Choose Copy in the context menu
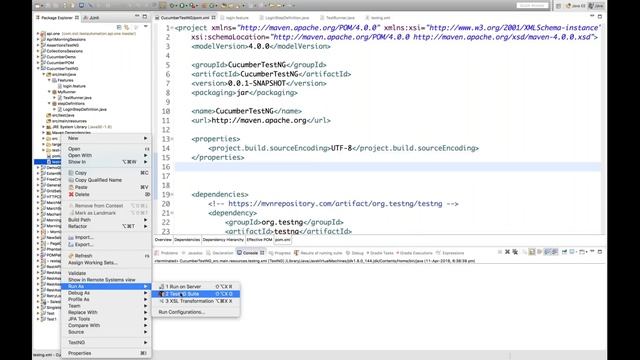 click(106, 173)
